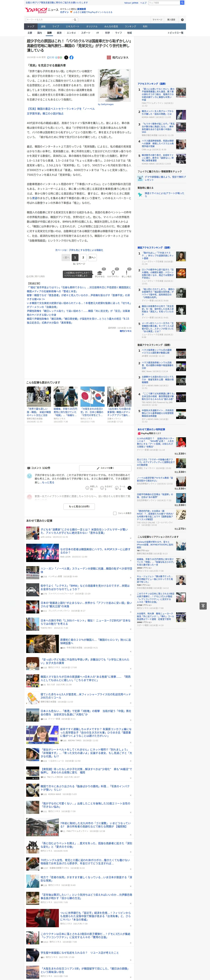Viewport: 210px width, 980px height.
Task: Click the ヘルプ link at top
Action: 143,3
